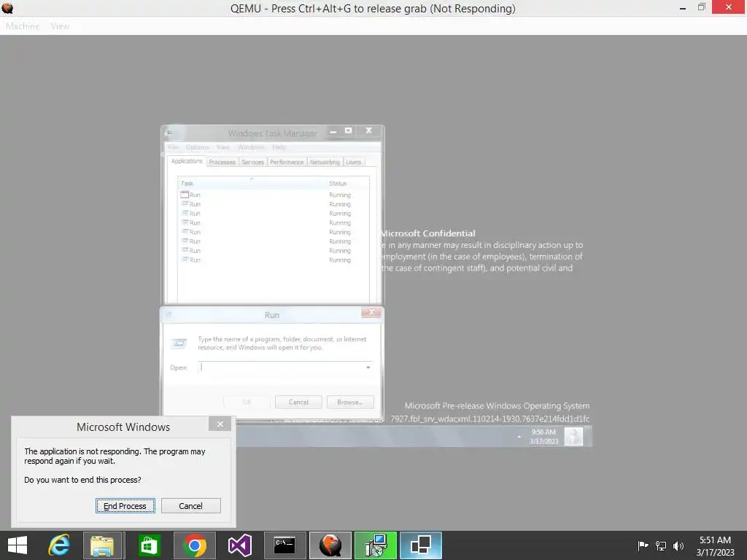Switch to the Processes tab
Viewport: 747px width, 560px height.
[x=222, y=163]
